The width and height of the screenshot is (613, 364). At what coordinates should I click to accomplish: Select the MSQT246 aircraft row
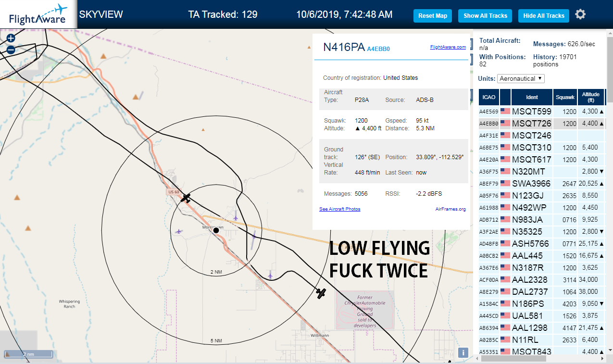tap(541, 135)
